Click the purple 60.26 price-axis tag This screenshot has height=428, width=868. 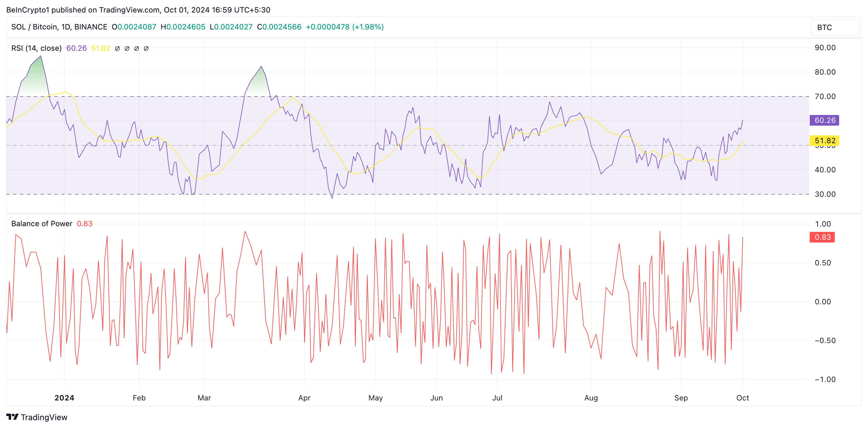(824, 120)
